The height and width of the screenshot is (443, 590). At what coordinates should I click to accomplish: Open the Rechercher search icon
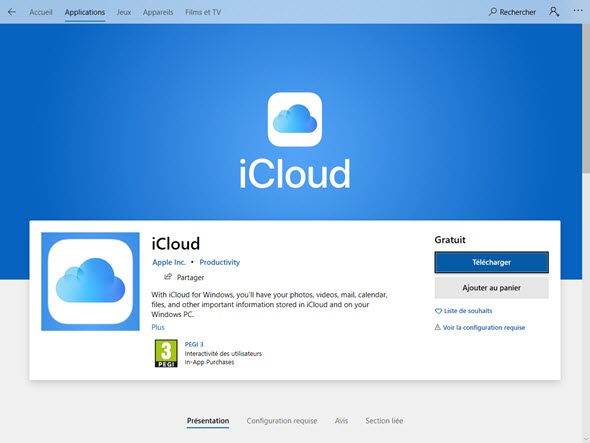[493, 12]
